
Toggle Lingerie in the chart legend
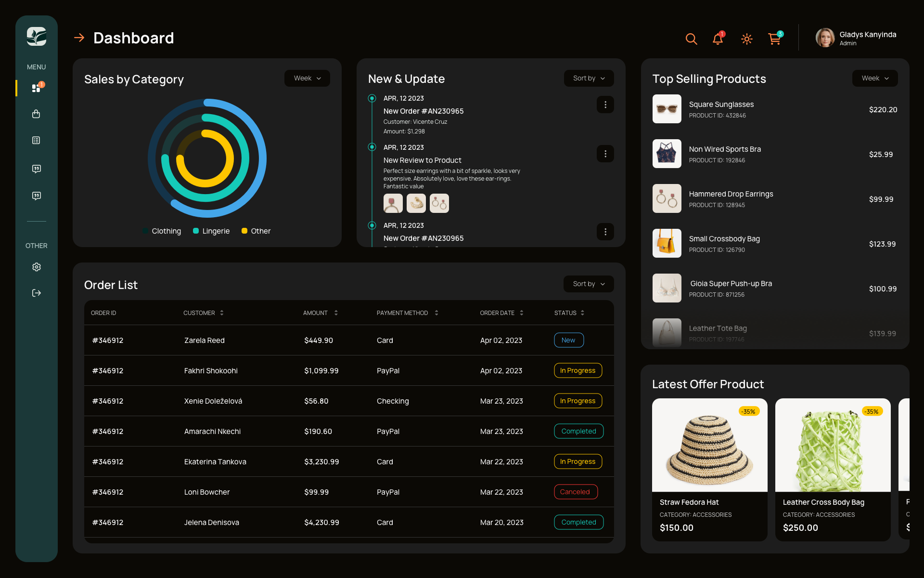pos(211,231)
